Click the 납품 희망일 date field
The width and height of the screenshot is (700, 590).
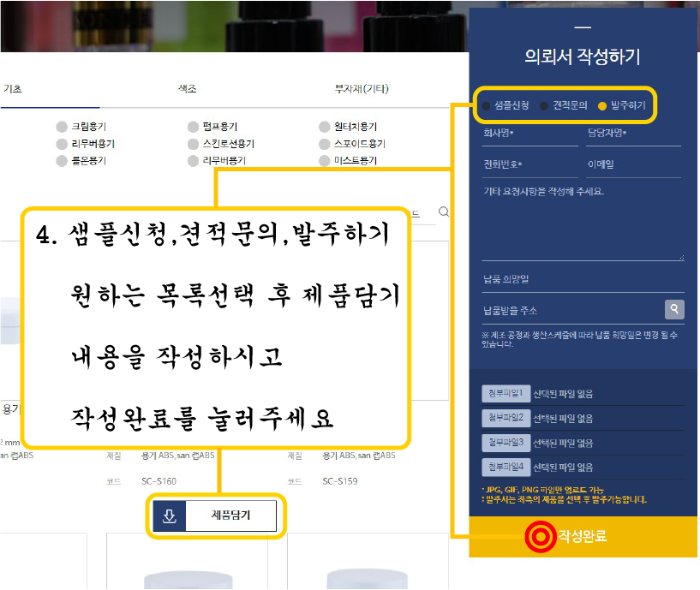[x=583, y=280]
